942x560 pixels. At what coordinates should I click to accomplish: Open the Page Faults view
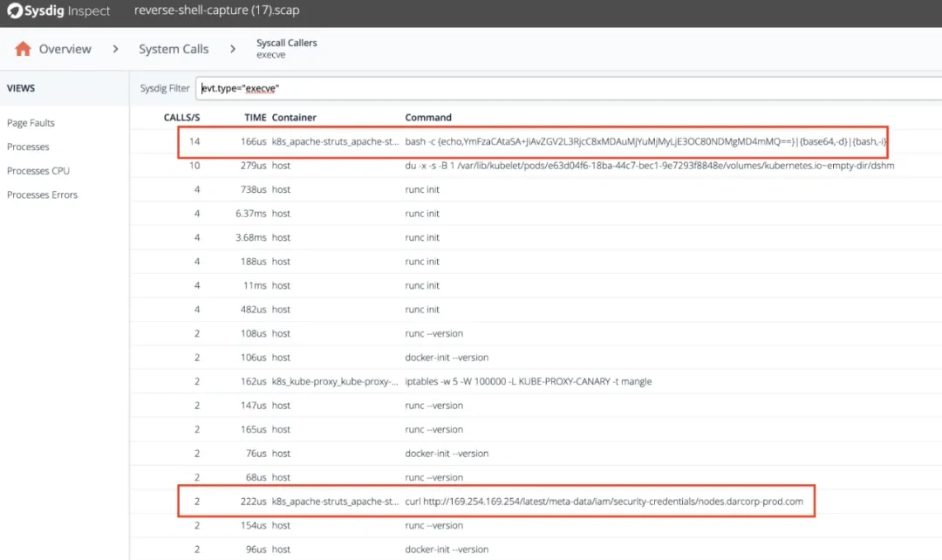coord(31,123)
